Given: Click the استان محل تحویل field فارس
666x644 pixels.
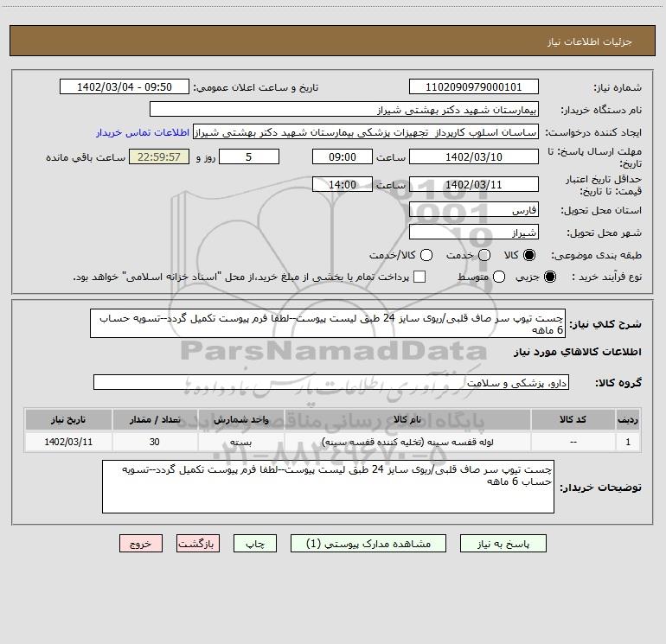Looking at the screenshot, I should (474, 210).
